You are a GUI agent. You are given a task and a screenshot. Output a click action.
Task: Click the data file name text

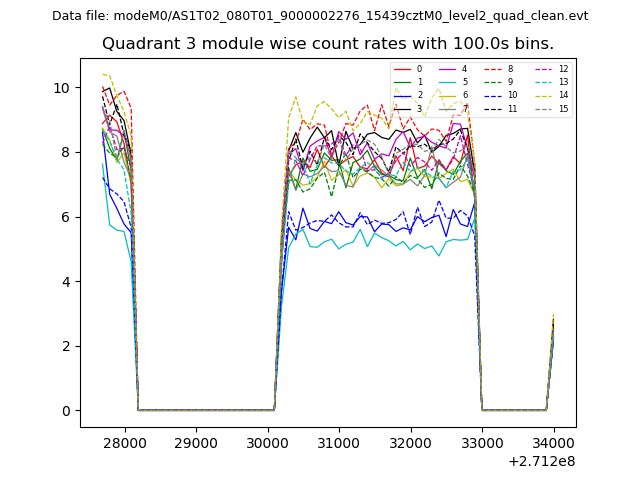(320, 16)
